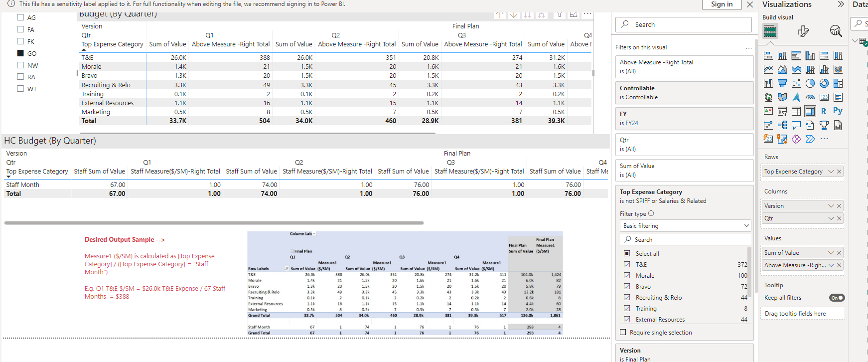Open the Sum of Value field chevron
868x362 pixels.
click(x=831, y=253)
